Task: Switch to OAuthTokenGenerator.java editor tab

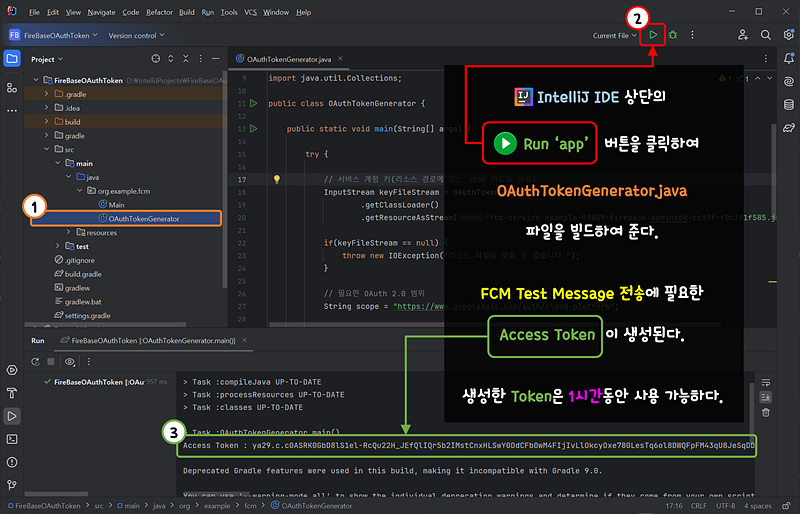Action: coord(289,59)
